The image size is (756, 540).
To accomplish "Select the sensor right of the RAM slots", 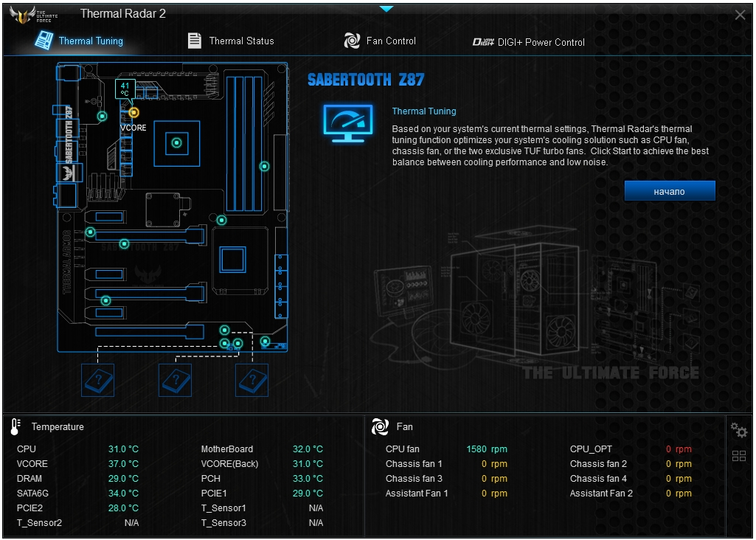I will (x=264, y=166).
